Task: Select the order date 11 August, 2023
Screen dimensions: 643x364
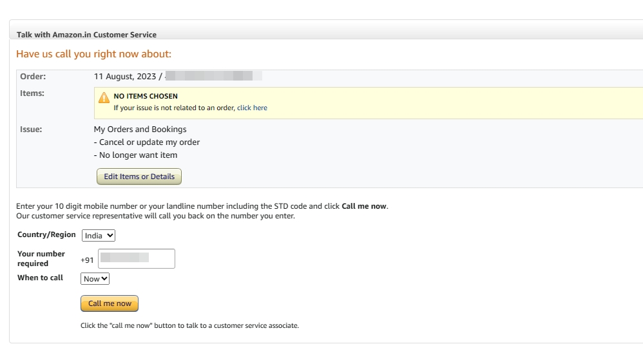Action: click(x=125, y=77)
